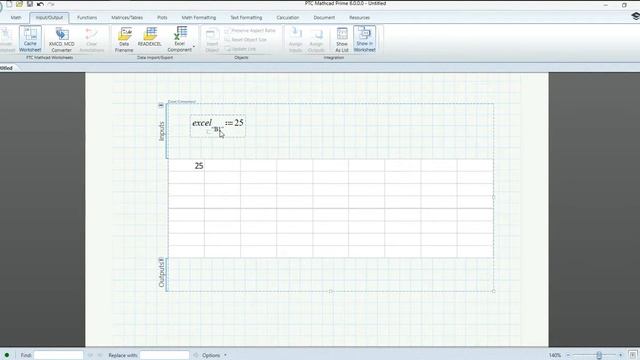Click the Inputs region label
Screen dimensions: 640x360
tap(161, 131)
